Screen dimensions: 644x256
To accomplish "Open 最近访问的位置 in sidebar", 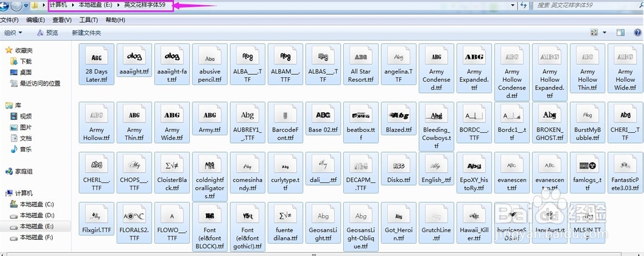I will tap(40, 84).
